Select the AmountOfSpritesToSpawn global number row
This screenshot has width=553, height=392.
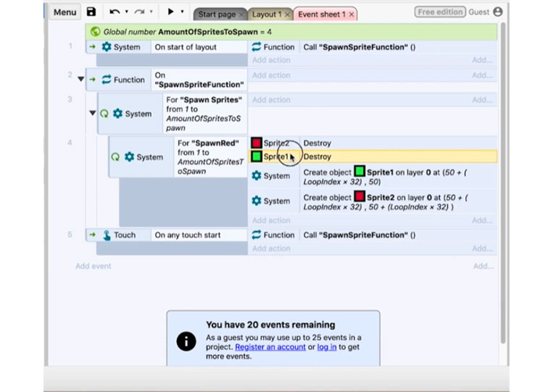(291, 32)
